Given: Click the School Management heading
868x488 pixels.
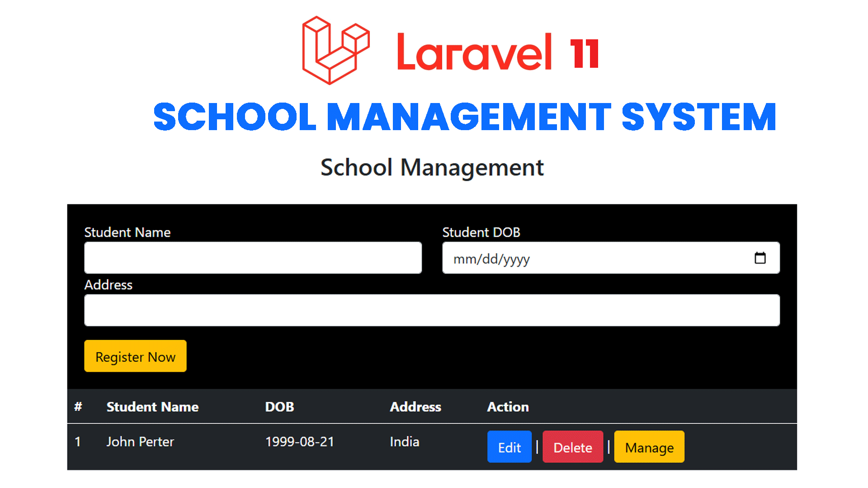Looking at the screenshot, I should tap(432, 168).
